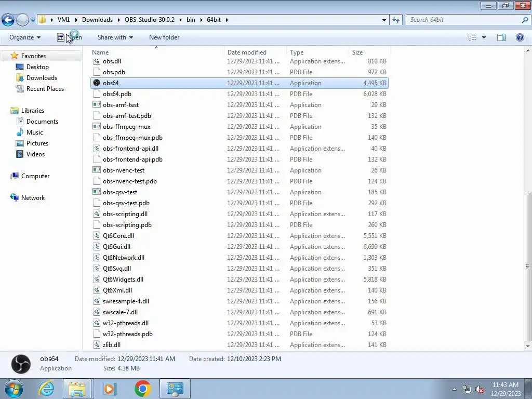The image size is (532, 399).
Task: Select the w32-pthreads.pdb file name
Action: pyautogui.click(x=128, y=334)
